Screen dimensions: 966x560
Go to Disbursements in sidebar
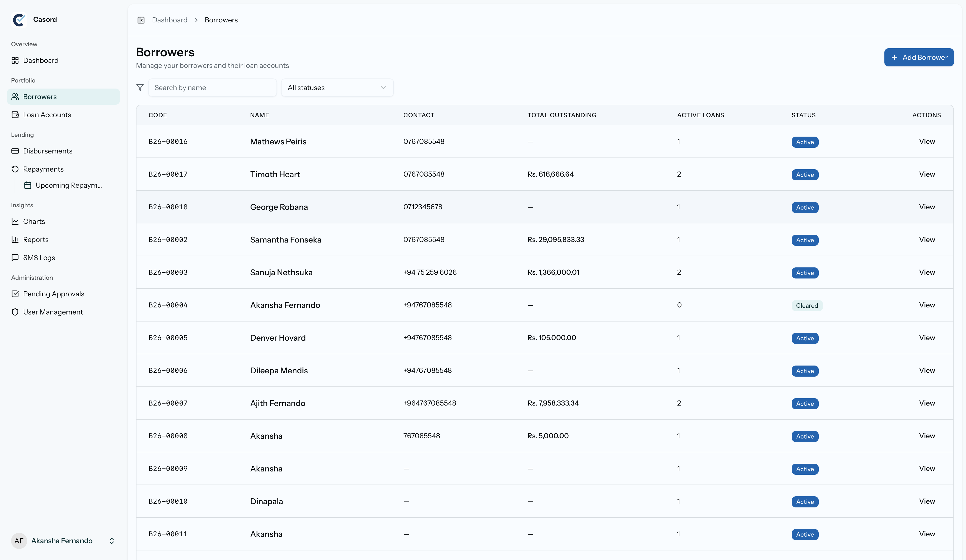coord(48,151)
